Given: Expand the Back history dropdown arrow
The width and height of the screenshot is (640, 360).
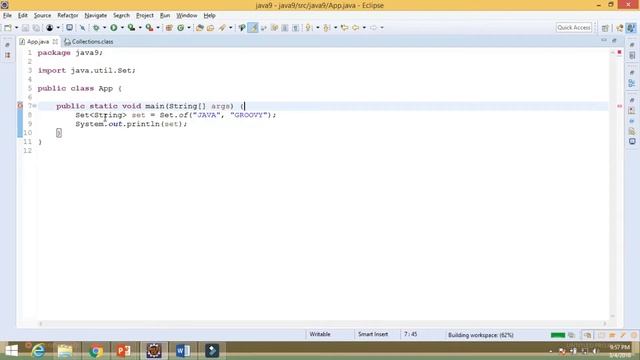Looking at the screenshot, I should 364,28.
